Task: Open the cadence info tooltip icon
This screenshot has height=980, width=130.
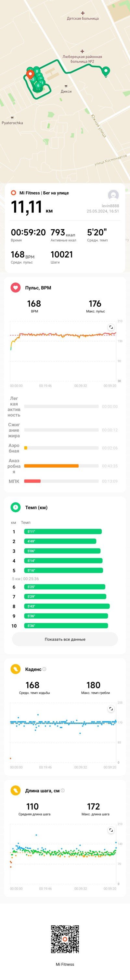Action: point(44,669)
